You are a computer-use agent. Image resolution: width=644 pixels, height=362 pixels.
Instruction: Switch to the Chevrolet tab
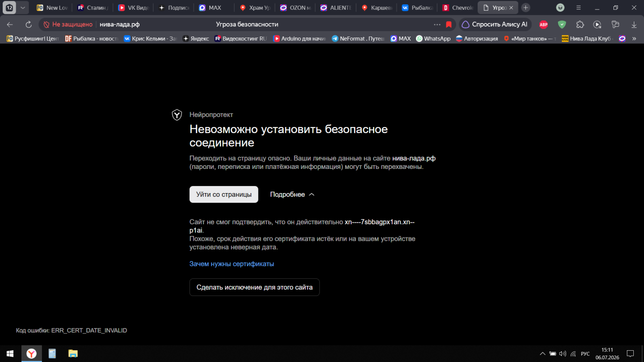click(458, 8)
